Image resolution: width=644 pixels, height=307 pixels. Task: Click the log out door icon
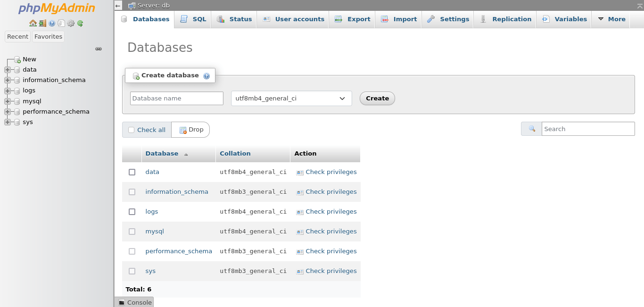(x=42, y=23)
